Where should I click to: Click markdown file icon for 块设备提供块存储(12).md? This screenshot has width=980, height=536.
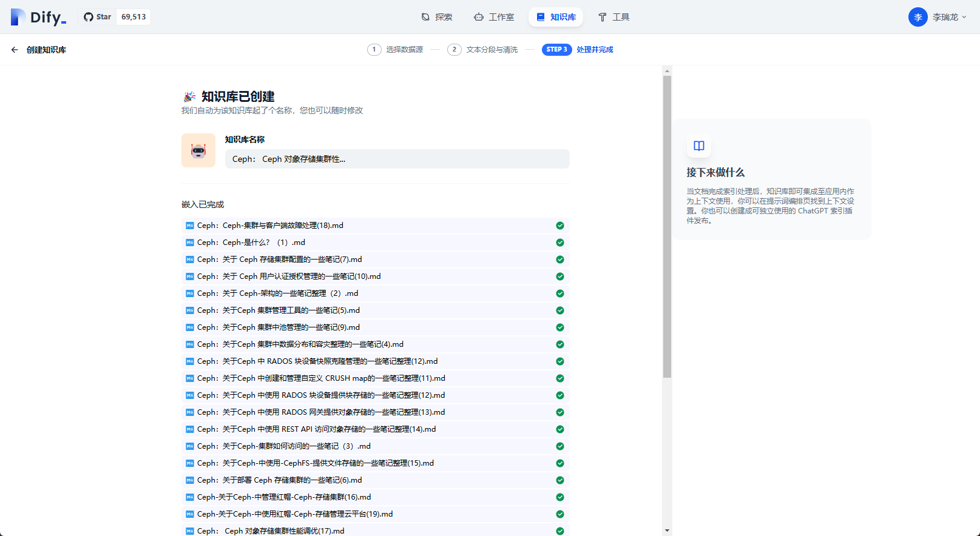pos(190,395)
